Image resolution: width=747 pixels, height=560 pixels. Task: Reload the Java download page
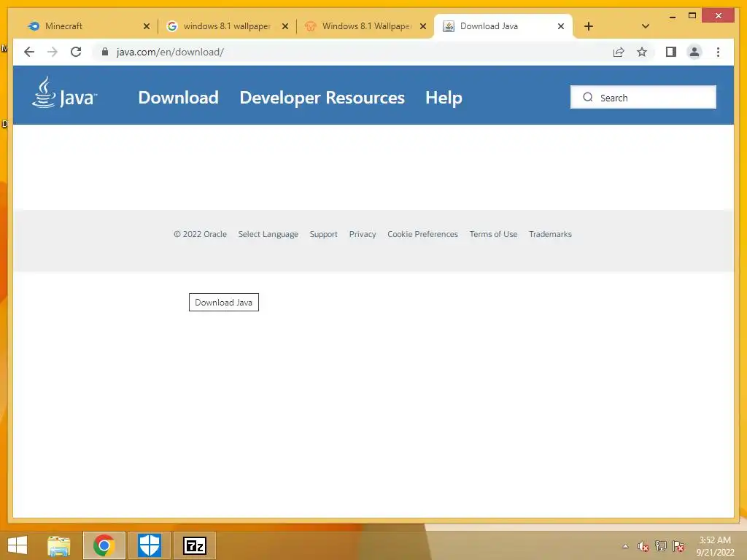coord(76,52)
